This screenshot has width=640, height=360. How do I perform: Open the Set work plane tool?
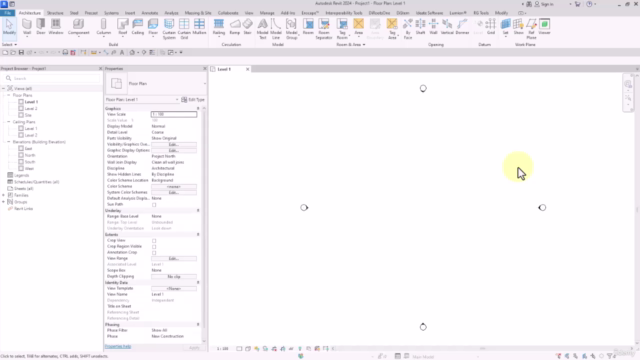pyautogui.click(x=505, y=27)
